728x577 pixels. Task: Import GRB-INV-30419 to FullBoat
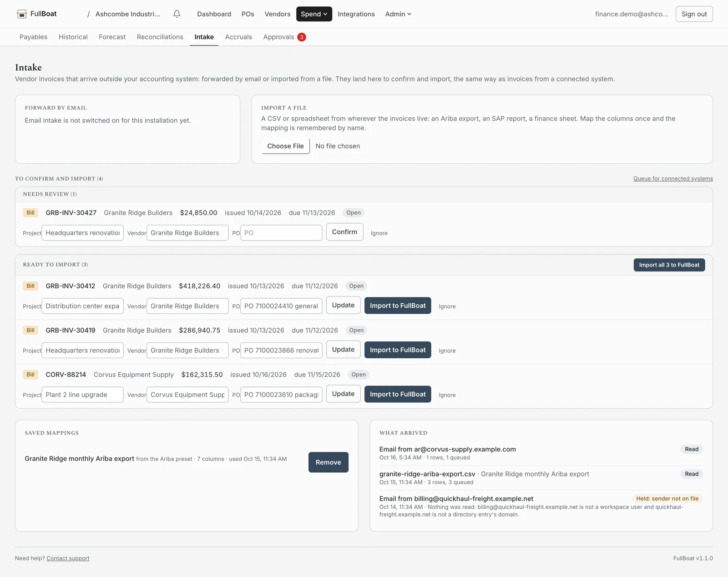click(x=398, y=350)
